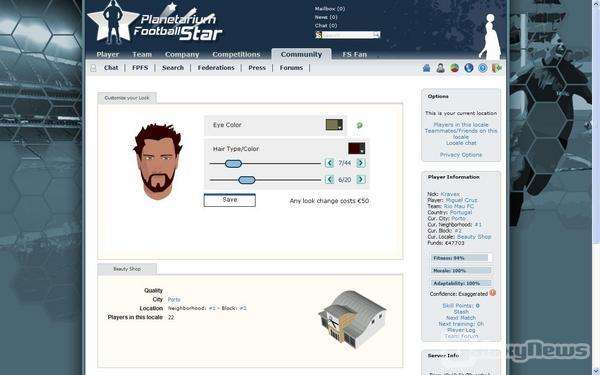Screen dimensions: 600x375
Task: Click the Fitness progress bar
Action: (460, 258)
